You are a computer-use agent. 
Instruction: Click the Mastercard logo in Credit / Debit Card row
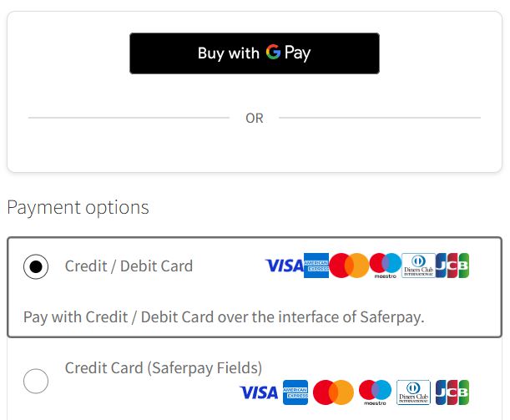348,266
